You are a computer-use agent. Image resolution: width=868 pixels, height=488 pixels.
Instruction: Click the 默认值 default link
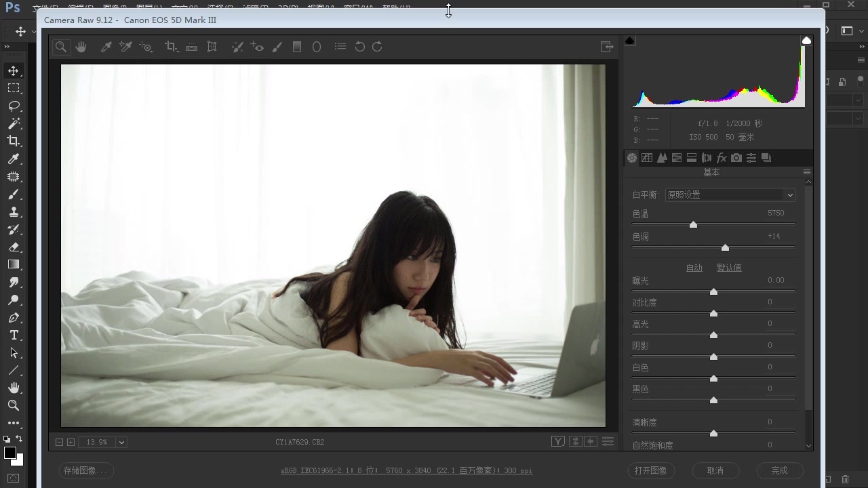(x=729, y=268)
